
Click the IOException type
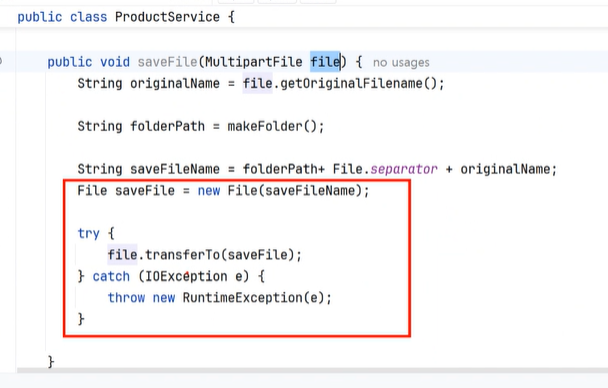point(186,276)
